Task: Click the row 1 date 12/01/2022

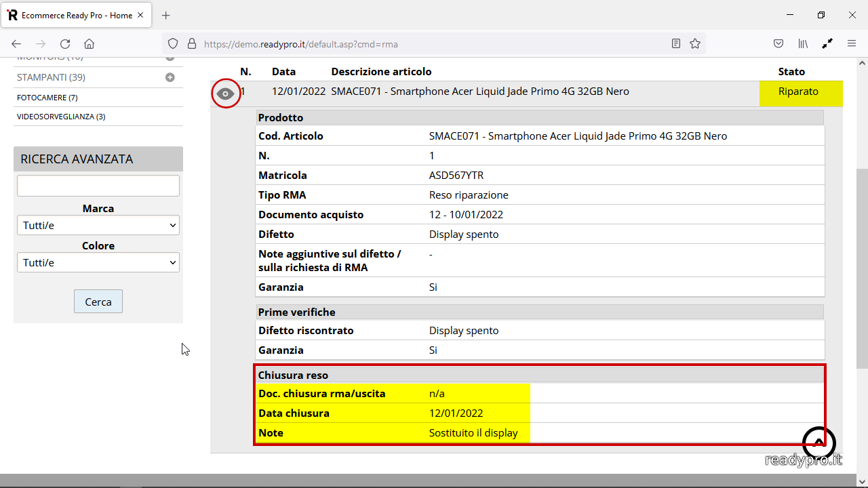Action: point(298,91)
